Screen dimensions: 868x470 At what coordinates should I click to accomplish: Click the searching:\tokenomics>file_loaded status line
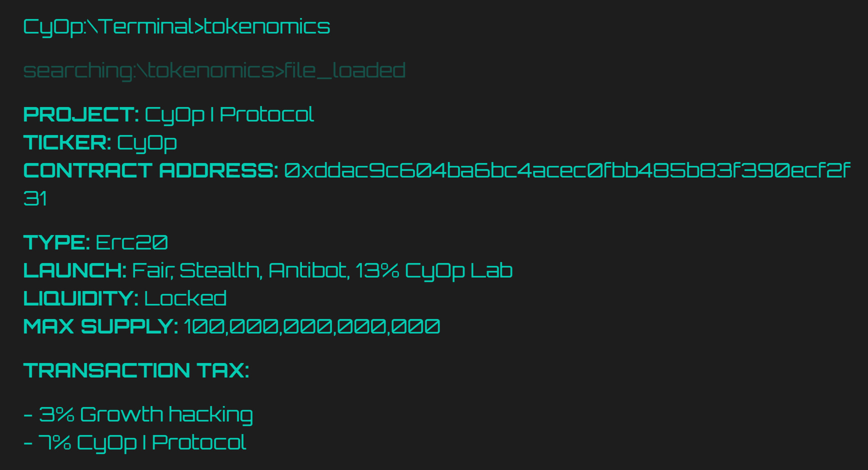click(x=214, y=70)
